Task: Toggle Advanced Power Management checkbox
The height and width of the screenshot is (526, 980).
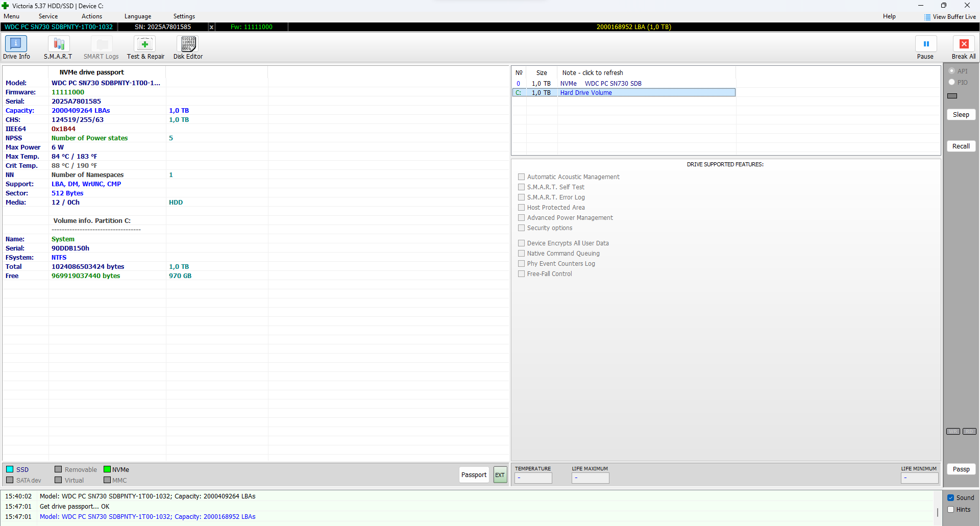Action: (x=522, y=218)
